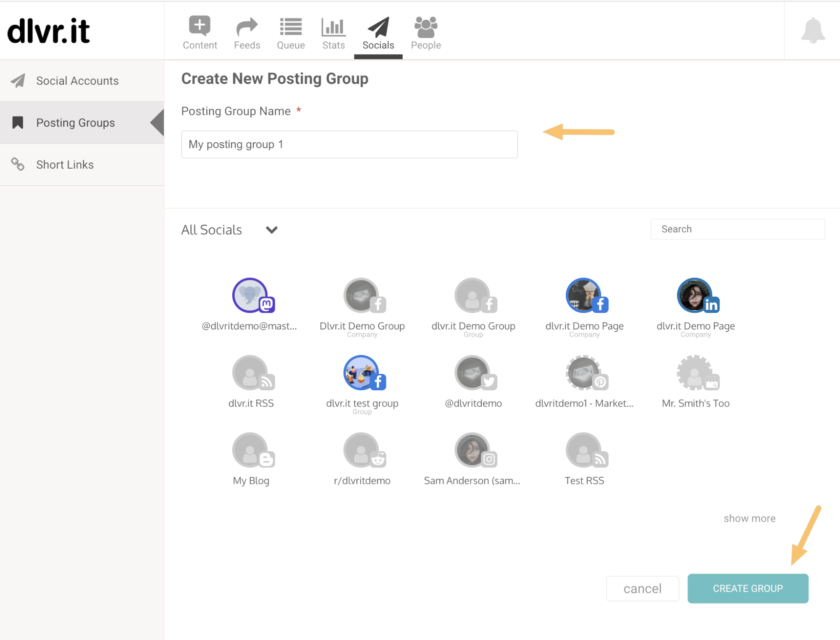Select the dlvr.it Demo Page LinkedIn account

point(694,295)
